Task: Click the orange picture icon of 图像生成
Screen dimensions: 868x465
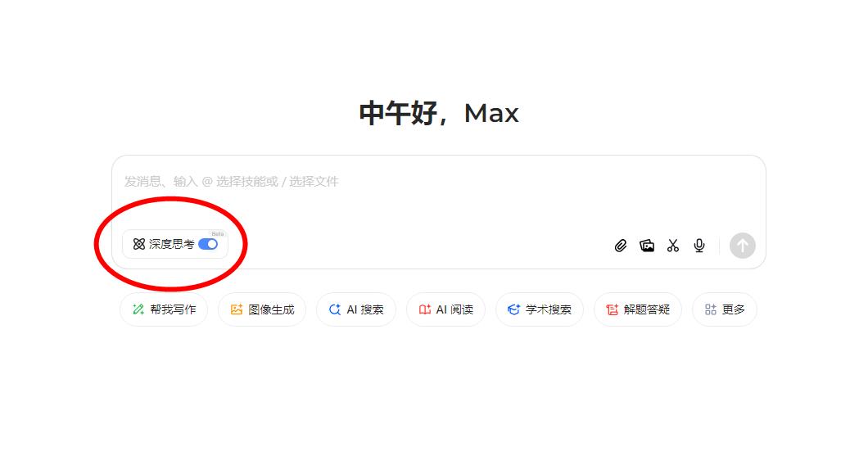Action: [237, 309]
